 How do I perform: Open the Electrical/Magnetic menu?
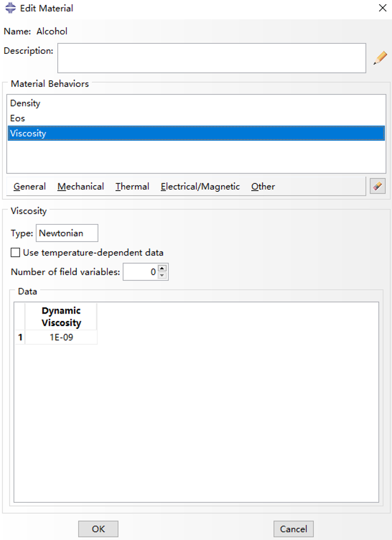tap(200, 186)
